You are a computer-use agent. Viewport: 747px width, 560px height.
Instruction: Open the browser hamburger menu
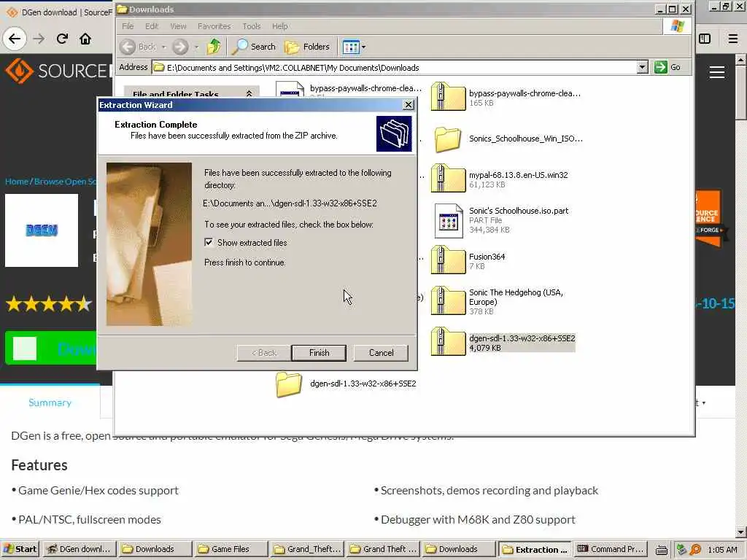[x=733, y=39]
